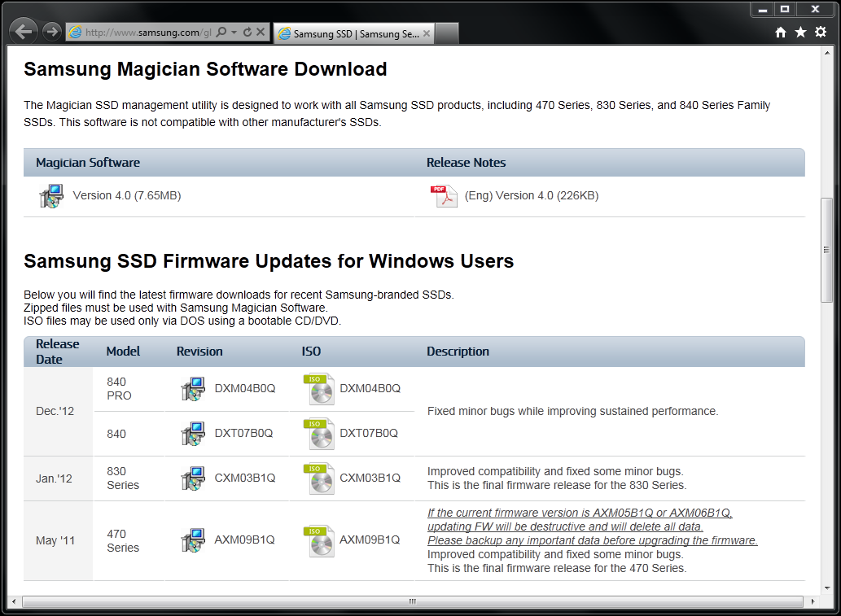841x616 pixels.
Task: Click the 'Revision' column header
Action: click(199, 352)
